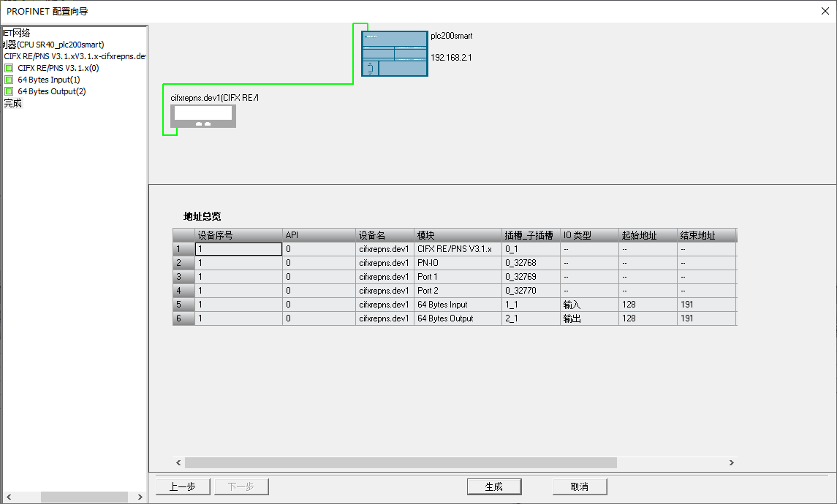Click the 取消 button
Screen dimensions: 837x504
tap(580, 486)
